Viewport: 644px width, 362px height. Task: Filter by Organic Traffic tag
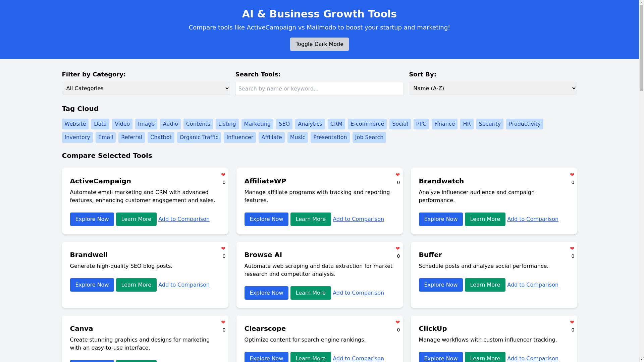(x=199, y=137)
